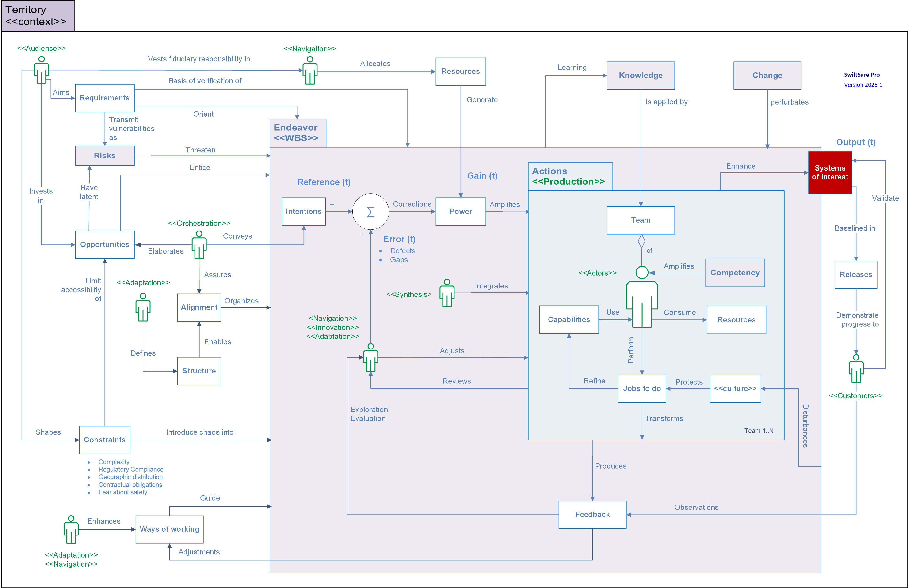Select the Orchestration actor figure

199,245
